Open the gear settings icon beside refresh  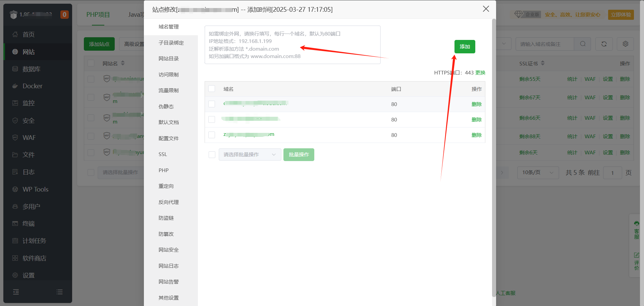(x=625, y=44)
